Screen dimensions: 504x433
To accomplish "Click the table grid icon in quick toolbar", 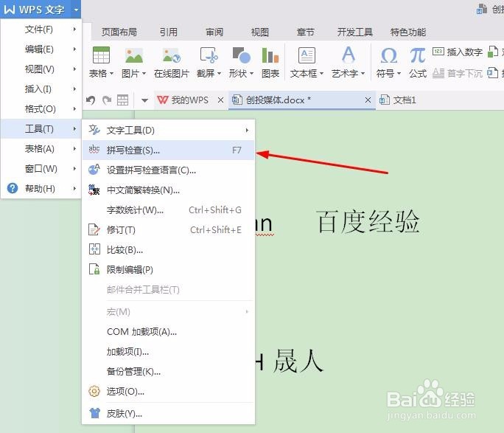I will coord(122,100).
